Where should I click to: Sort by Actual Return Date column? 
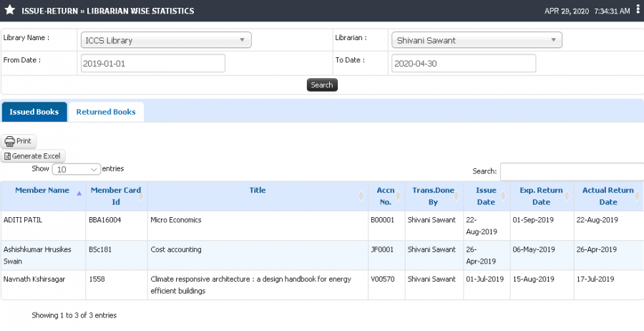tap(609, 196)
